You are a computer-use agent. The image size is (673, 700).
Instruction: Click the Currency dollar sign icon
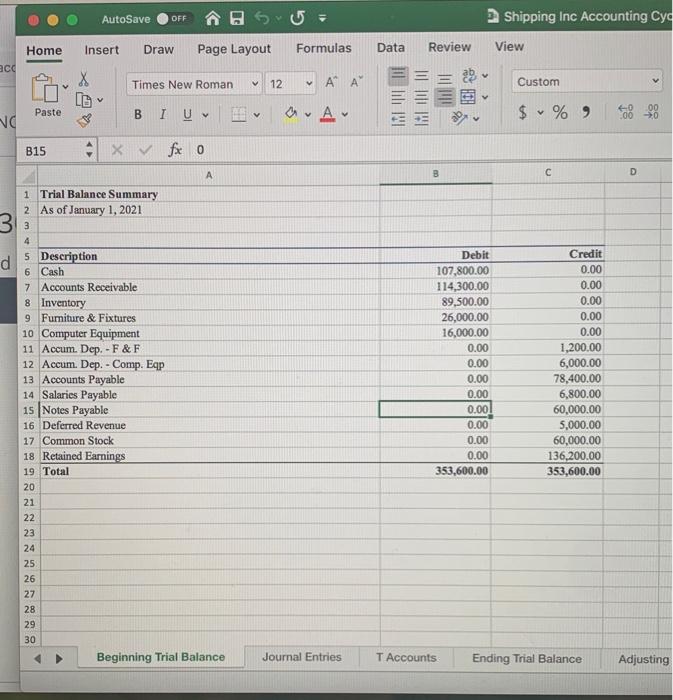tap(522, 112)
